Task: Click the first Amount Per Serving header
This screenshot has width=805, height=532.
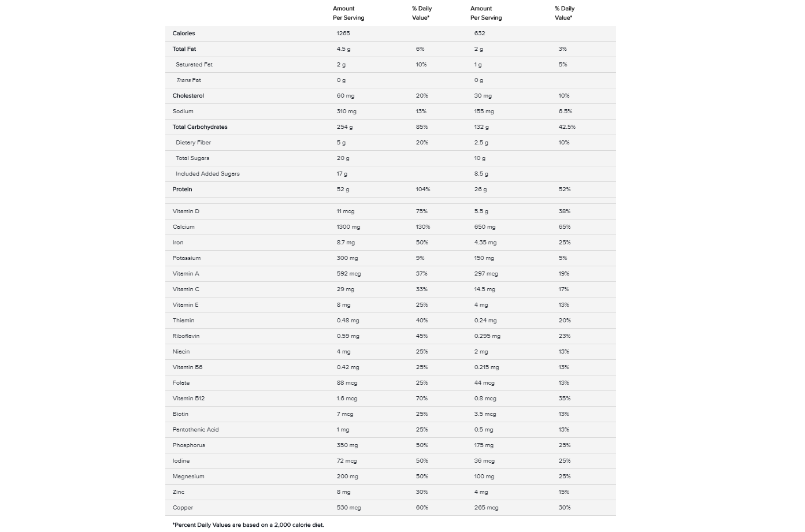Action: (x=348, y=13)
